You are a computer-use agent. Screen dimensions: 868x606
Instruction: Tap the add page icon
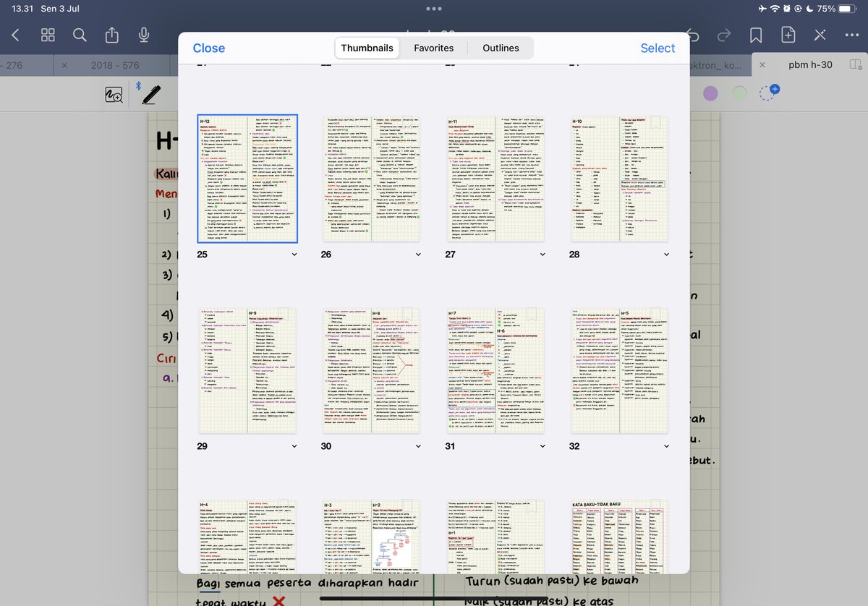point(788,35)
